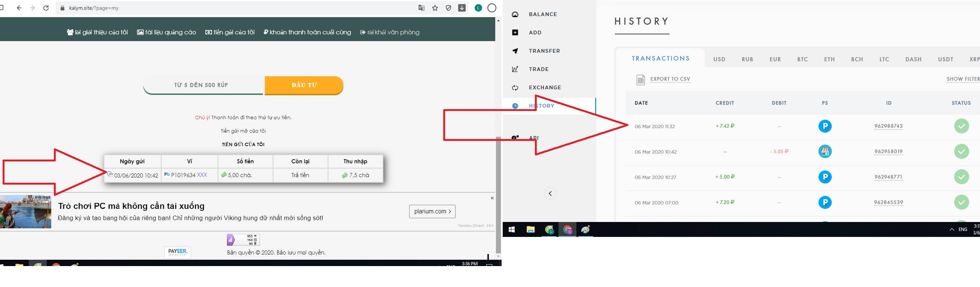Open TRANSFER in Payeer sidebar
The height and width of the screenshot is (287, 980).
click(544, 51)
